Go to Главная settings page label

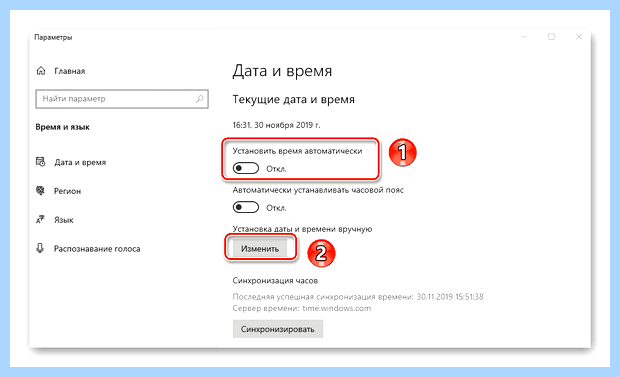pyautogui.click(x=70, y=71)
